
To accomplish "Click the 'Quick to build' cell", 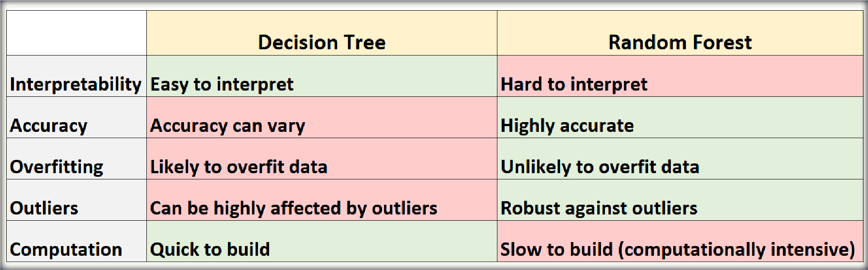I will click(x=322, y=241).
